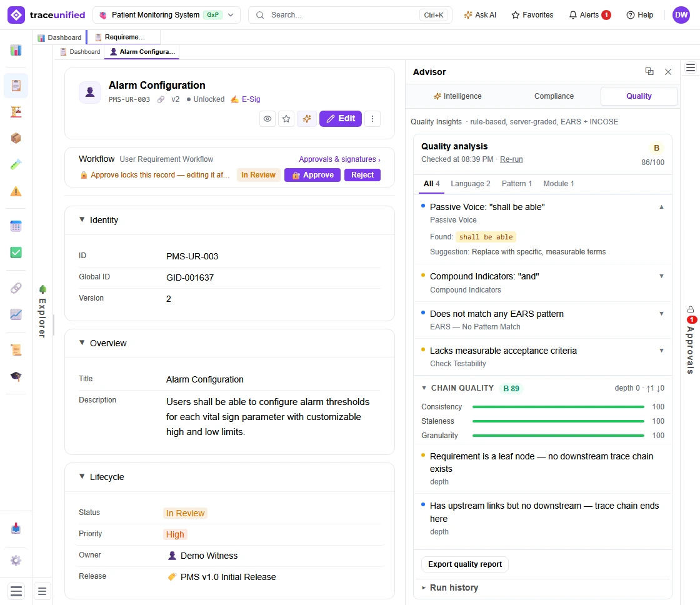Open the construction crane icon in sidebar
Image resolution: width=700 pixels, height=605 pixels.
point(16,112)
